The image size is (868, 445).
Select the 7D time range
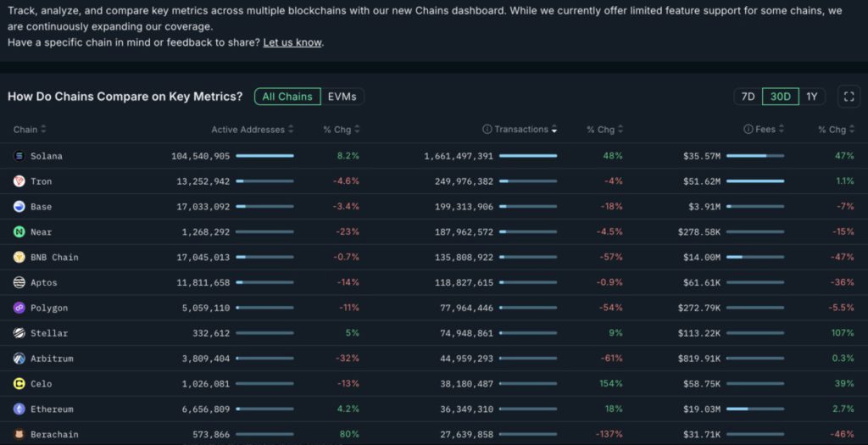click(748, 97)
